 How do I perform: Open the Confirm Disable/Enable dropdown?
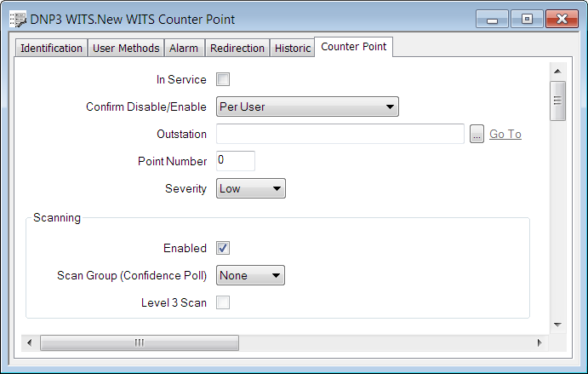(x=308, y=106)
